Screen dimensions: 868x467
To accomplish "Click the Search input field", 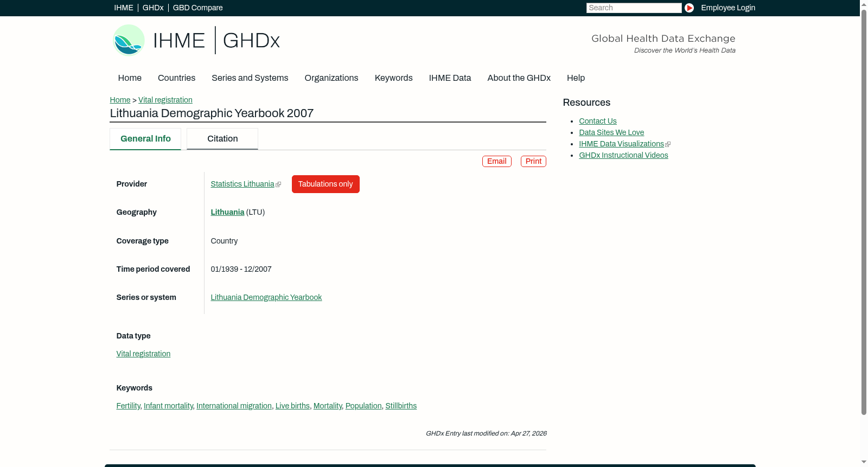I will point(634,8).
